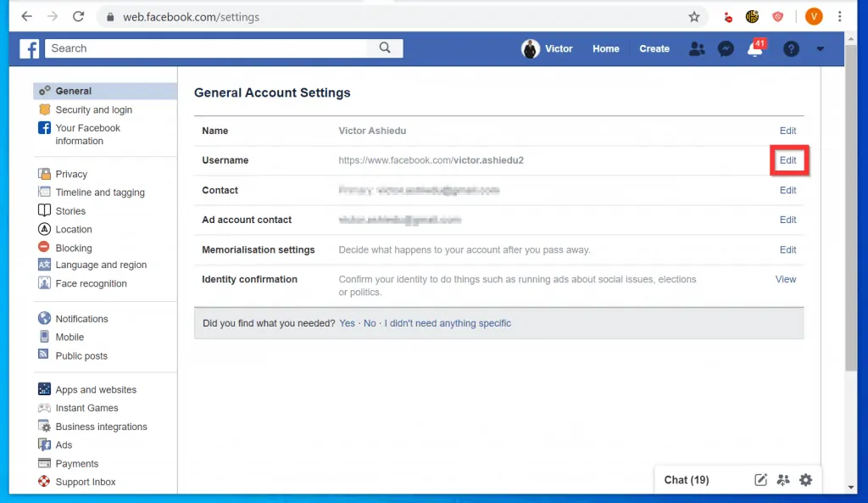Expand the account menu caret
This screenshot has width=868, height=503.
pos(820,48)
